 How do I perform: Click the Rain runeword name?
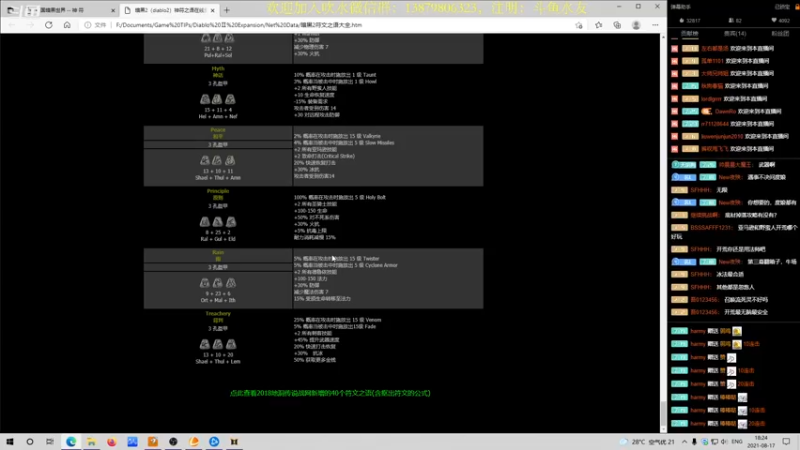(x=218, y=252)
